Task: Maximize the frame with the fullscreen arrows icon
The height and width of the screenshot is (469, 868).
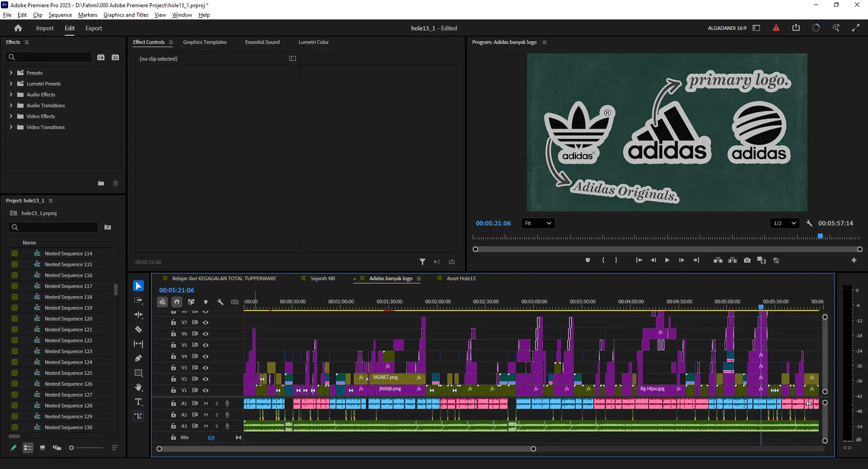Action: tap(856, 28)
